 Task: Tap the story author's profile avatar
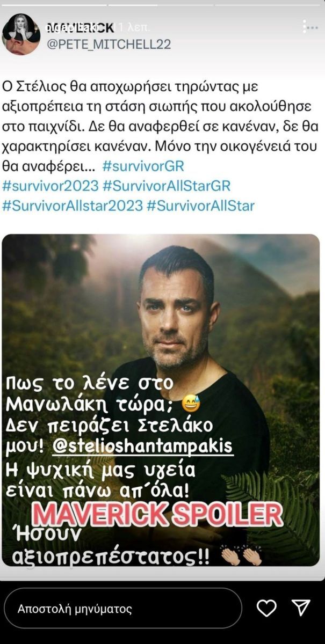21,34
